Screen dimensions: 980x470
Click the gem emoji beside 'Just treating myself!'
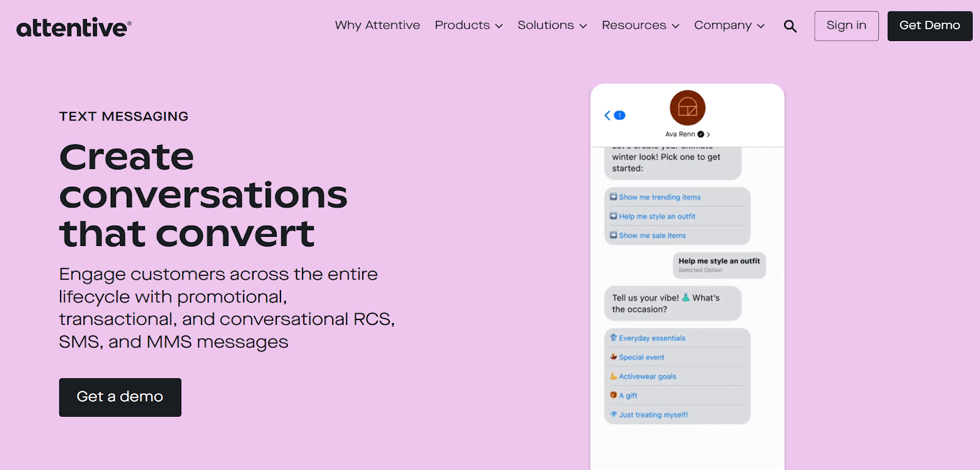click(614, 414)
